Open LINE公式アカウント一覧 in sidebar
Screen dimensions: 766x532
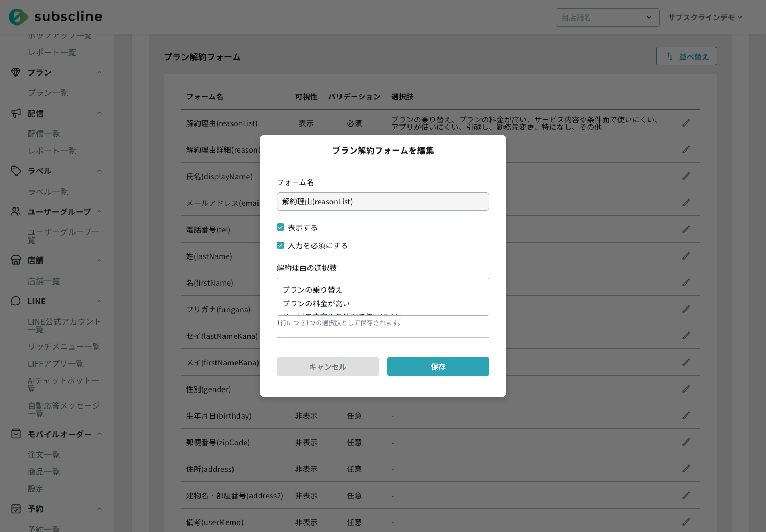tap(64, 326)
